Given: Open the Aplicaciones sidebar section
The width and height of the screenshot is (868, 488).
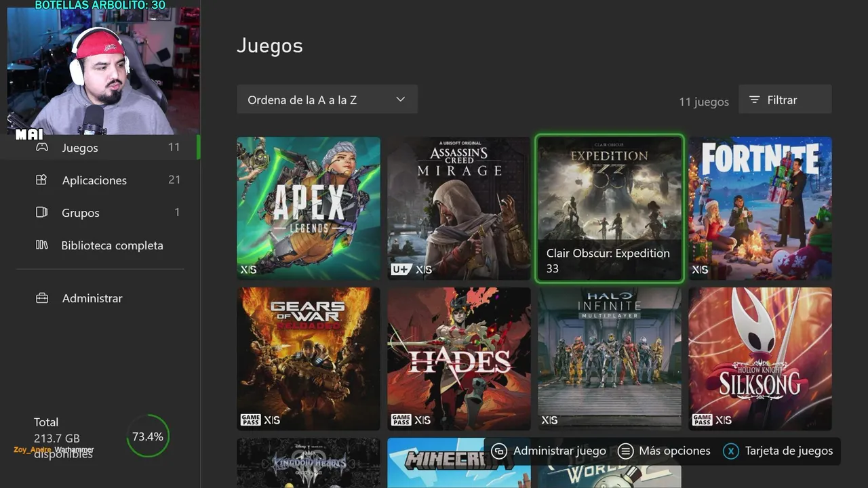Looking at the screenshot, I should tap(100, 180).
